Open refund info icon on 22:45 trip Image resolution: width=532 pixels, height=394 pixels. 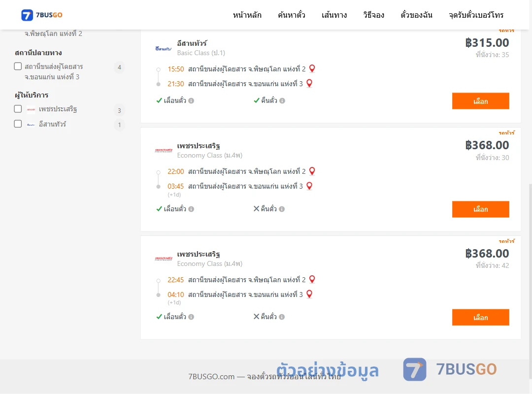click(x=282, y=317)
